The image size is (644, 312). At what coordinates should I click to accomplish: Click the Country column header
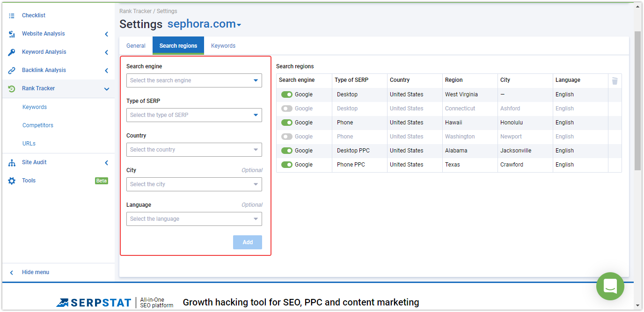[400, 80]
